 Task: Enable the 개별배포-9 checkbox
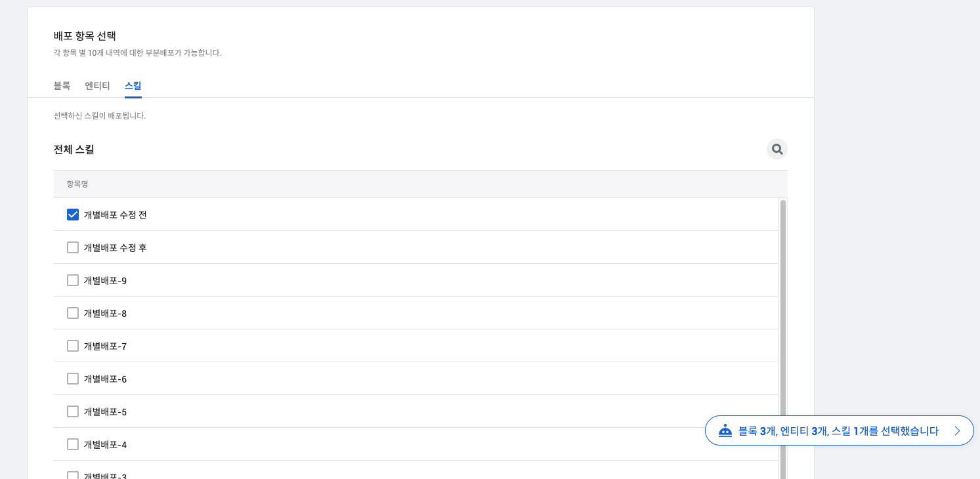tap(73, 280)
